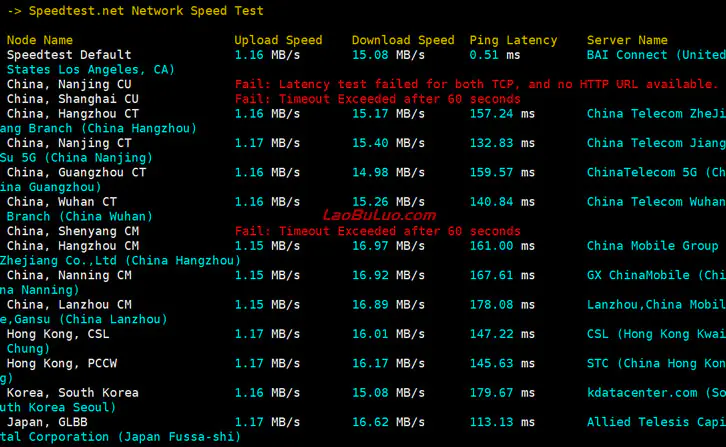Click the Upload Speed column header
726x447 pixels.
pyautogui.click(x=278, y=40)
